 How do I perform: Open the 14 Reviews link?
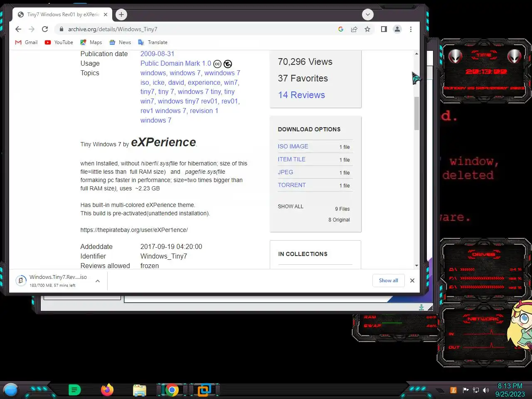pyautogui.click(x=301, y=95)
